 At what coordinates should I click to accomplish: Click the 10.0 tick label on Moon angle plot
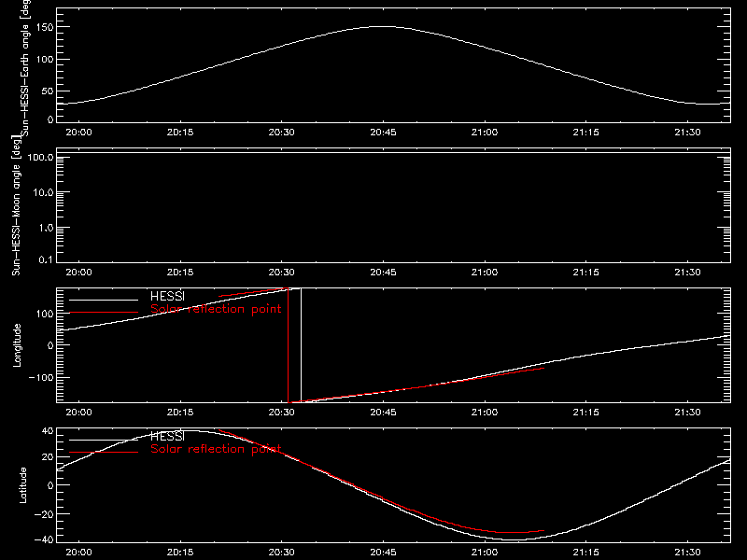pos(42,192)
